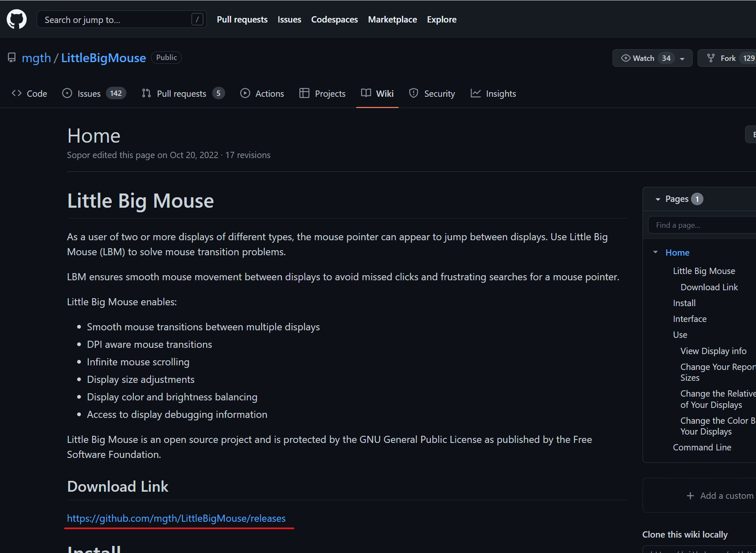Open the mgth owner profile link
The image size is (756, 553).
pyautogui.click(x=36, y=58)
